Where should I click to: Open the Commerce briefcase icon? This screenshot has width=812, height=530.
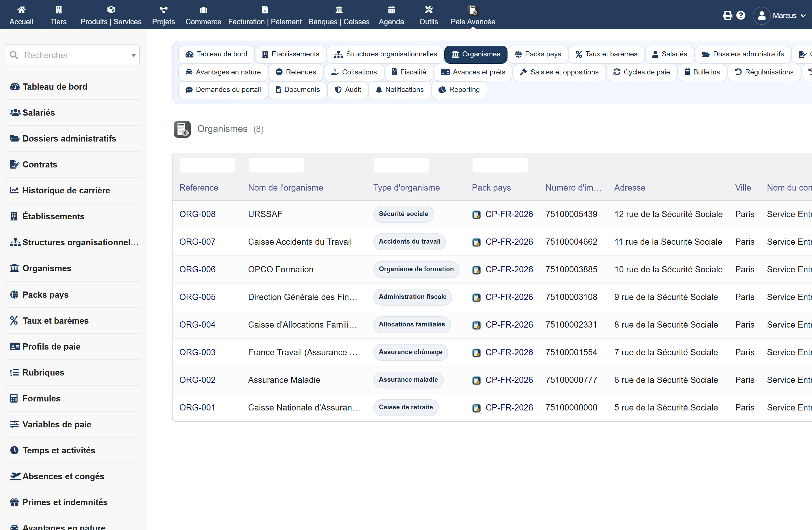tap(203, 10)
